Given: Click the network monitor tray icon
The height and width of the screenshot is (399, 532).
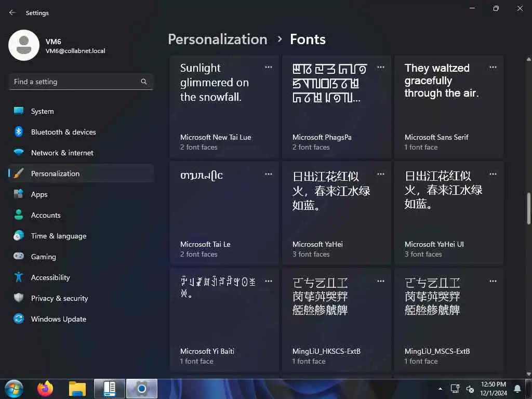Looking at the screenshot, I should [455, 389].
